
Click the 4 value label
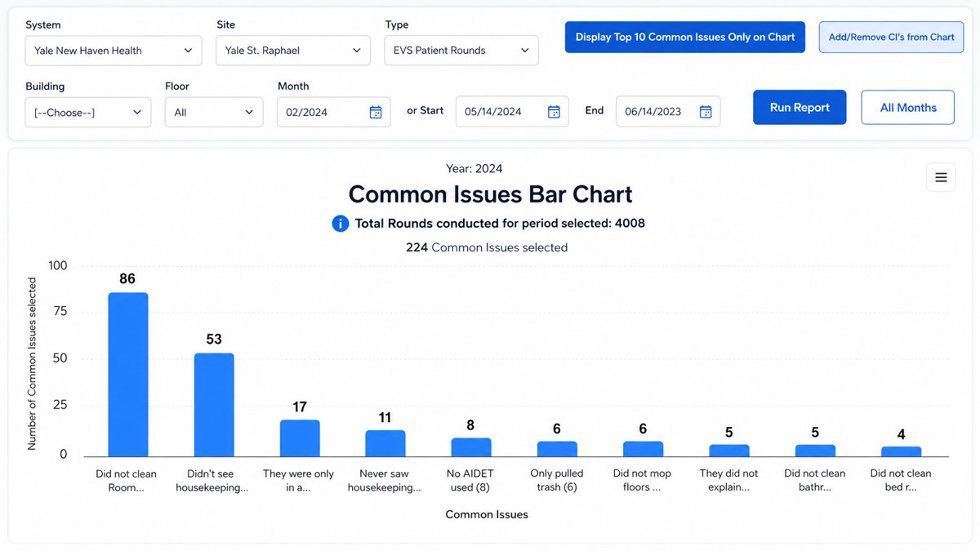coord(901,434)
